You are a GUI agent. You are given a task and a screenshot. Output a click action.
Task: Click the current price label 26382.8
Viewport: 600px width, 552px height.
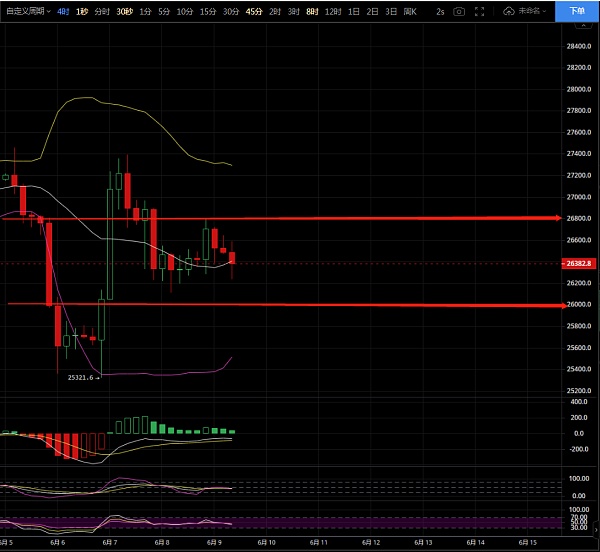578,264
